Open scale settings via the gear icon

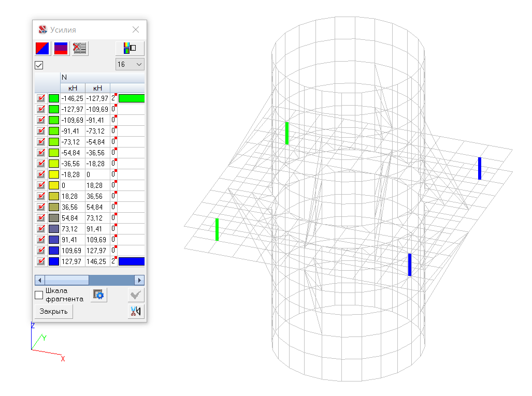(x=99, y=295)
